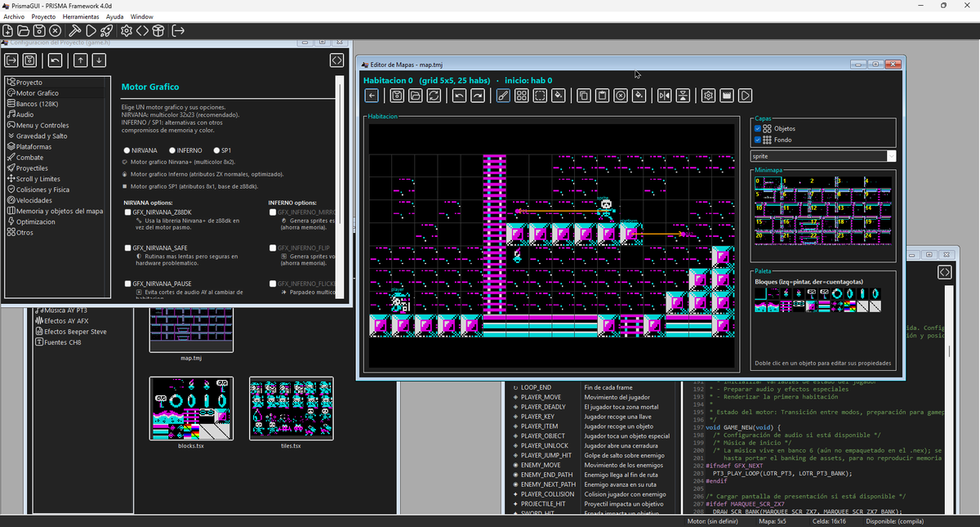Click the undo arrow in map editor toolbar
980x527 pixels.
[x=459, y=96]
